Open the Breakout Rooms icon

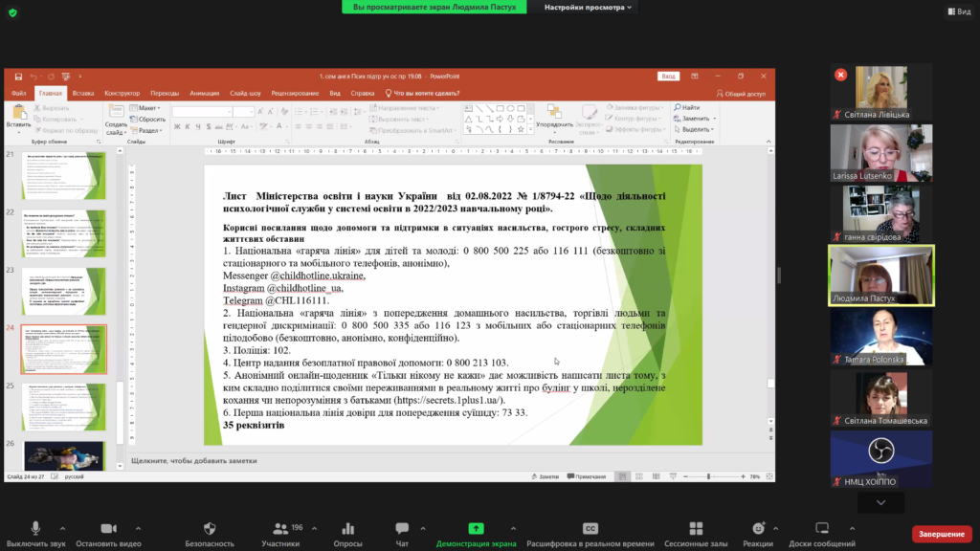point(696,528)
